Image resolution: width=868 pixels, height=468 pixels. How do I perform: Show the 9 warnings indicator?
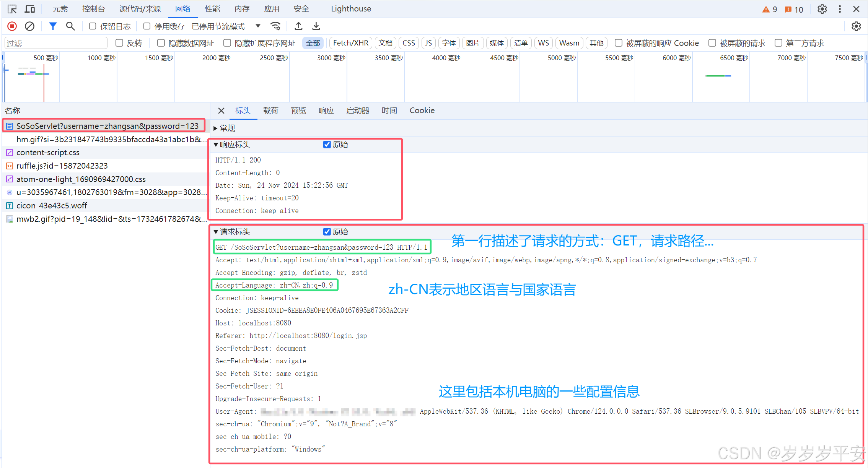click(770, 9)
